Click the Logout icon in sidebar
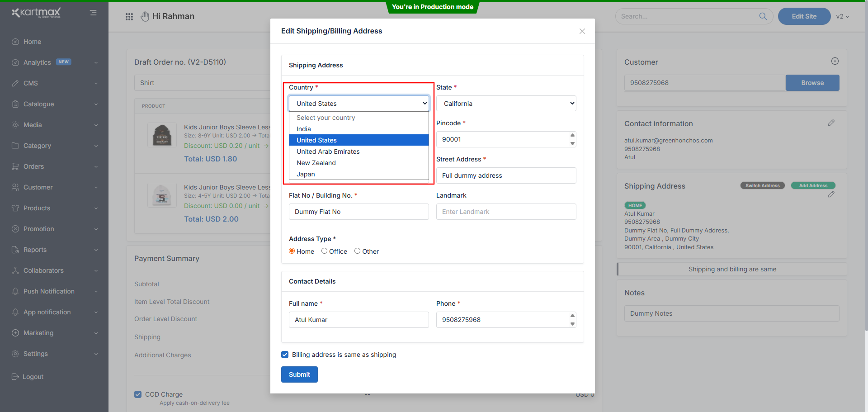 15,377
